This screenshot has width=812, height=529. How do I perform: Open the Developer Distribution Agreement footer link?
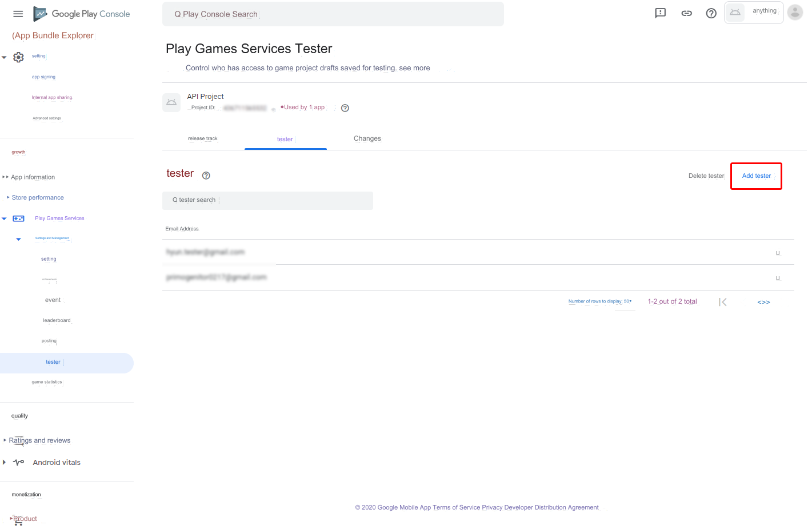[551, 507]
